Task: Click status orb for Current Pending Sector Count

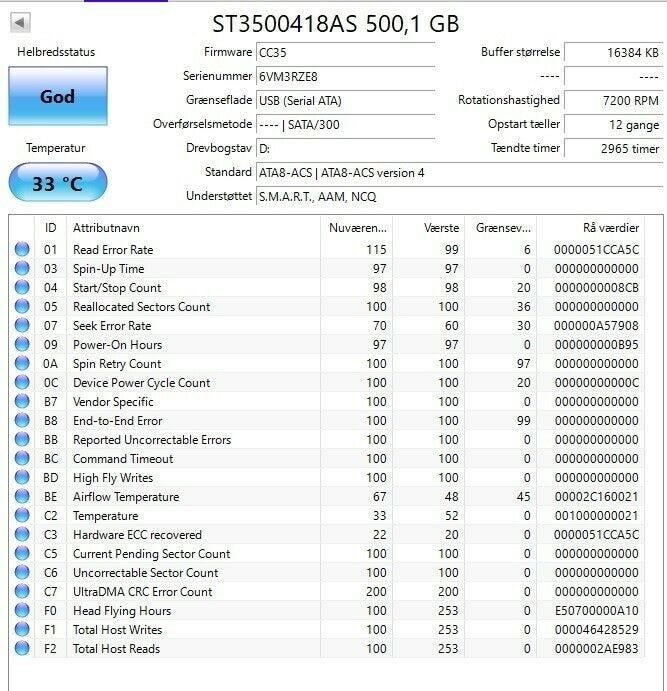Action: click(x=22, y=553)
